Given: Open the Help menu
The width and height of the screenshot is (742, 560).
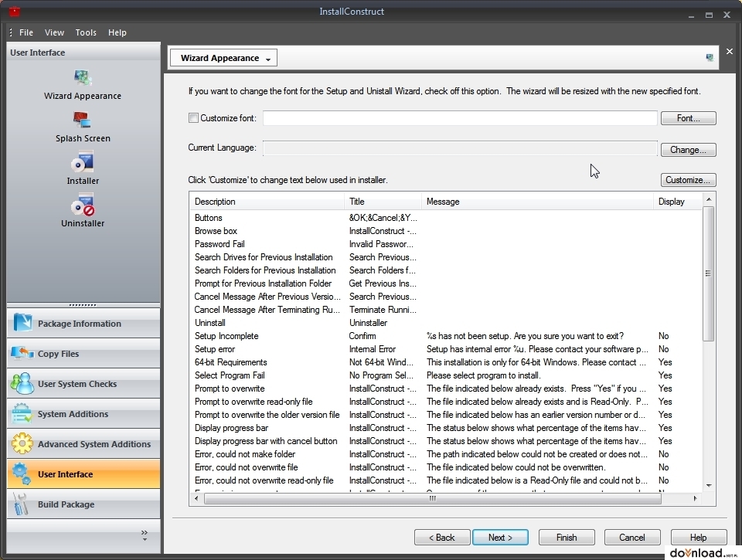Looking at the screenshot, I should pos(117,32).
